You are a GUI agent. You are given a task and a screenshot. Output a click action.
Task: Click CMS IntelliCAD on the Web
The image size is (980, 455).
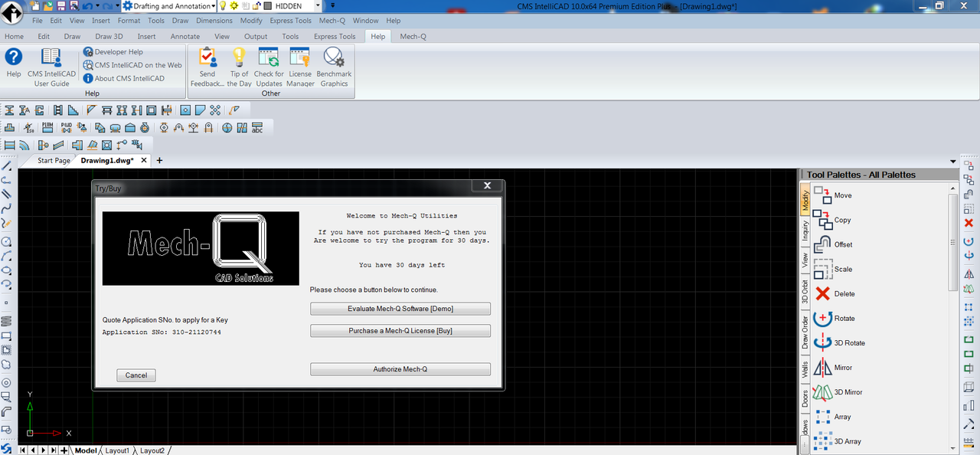(x=132, y=65)
